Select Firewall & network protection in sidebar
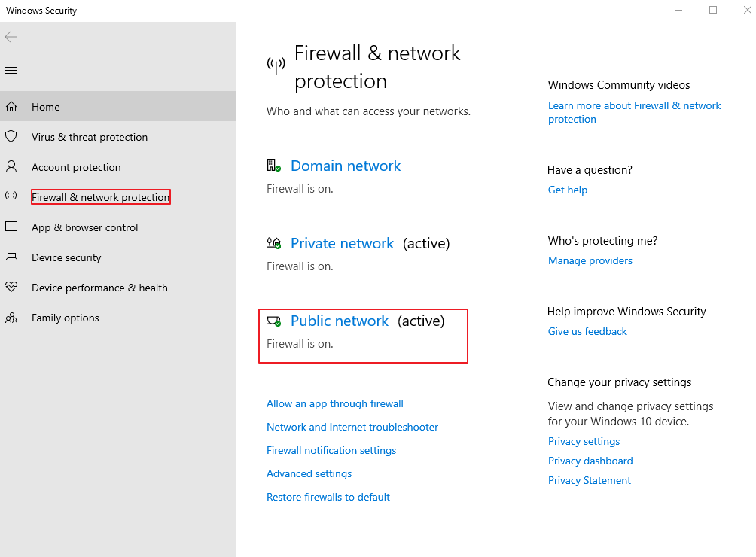 pos(101,197)
